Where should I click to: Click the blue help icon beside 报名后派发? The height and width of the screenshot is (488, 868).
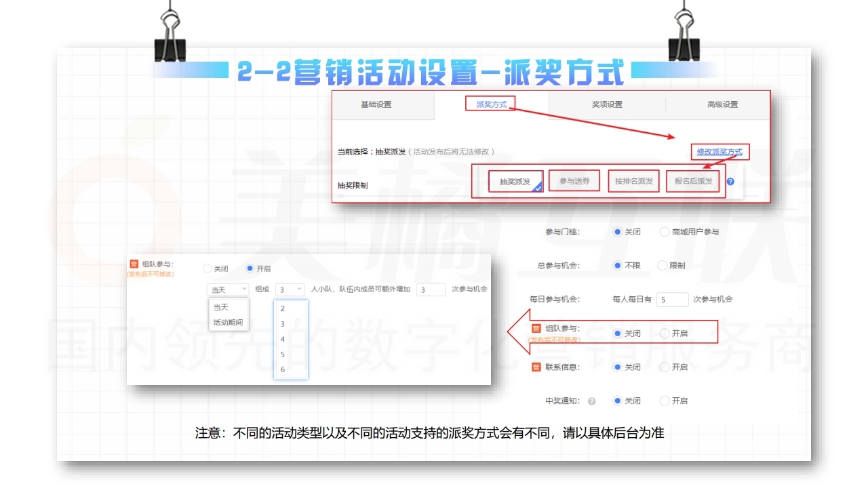pyautogui.click(x=730, y=182)
